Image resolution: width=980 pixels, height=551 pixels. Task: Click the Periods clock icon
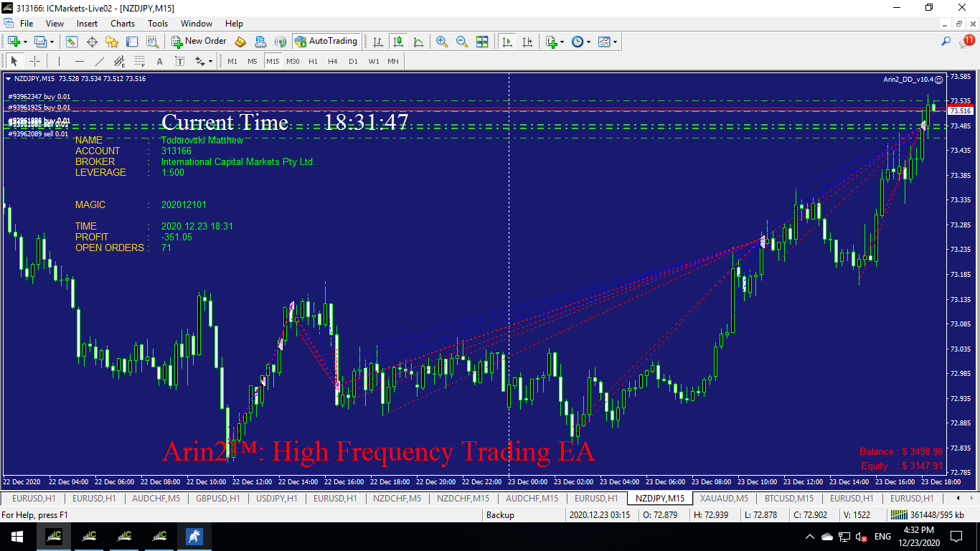tap(578, 42)
